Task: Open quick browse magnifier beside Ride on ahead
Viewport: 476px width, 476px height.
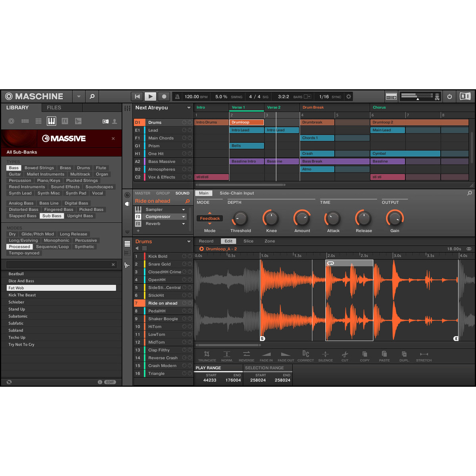Action: click(188, 201)
